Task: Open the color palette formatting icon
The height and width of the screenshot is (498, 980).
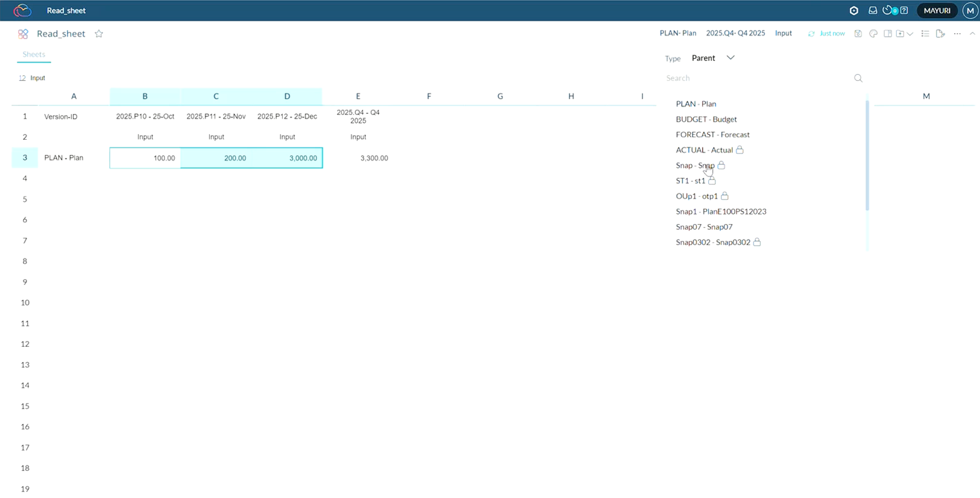Action: pos(873,34)
